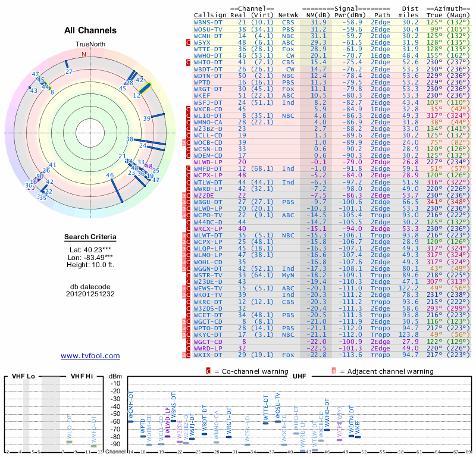Open the WCMH-DT callsign link
This screenshot has width=476, height=457.
click(x=208, y=36)
